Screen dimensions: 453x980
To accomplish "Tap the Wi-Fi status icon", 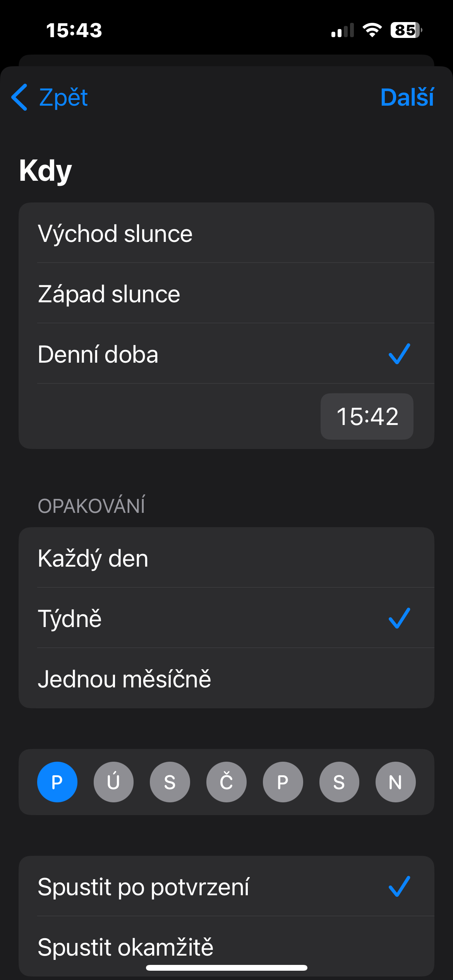I will pyautogui.click(x=372, y=30).
